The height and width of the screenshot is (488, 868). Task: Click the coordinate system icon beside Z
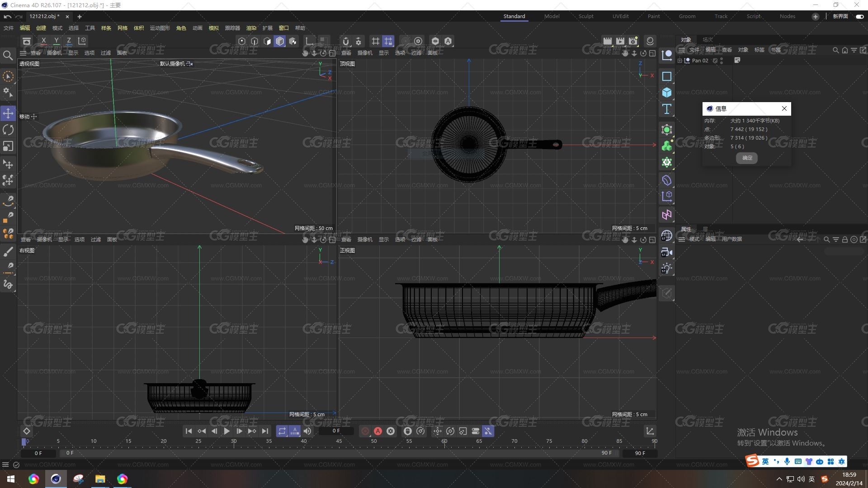82,41
